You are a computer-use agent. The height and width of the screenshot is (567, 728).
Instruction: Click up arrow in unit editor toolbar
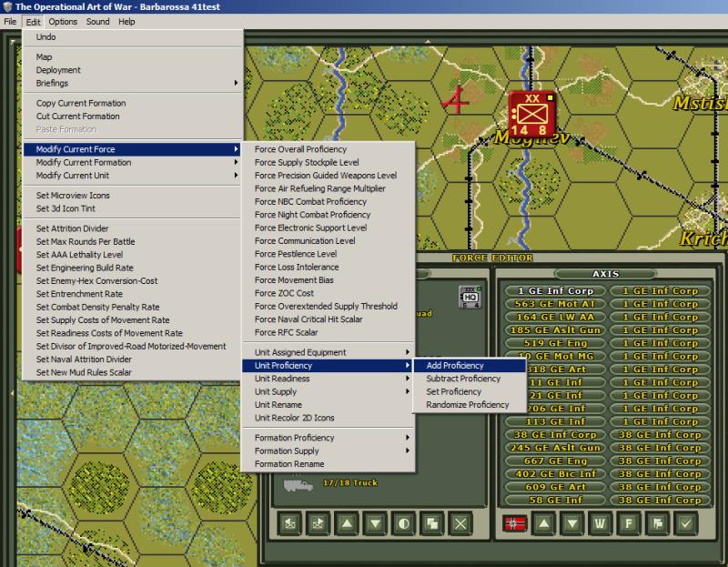click(x=347, y=523)
